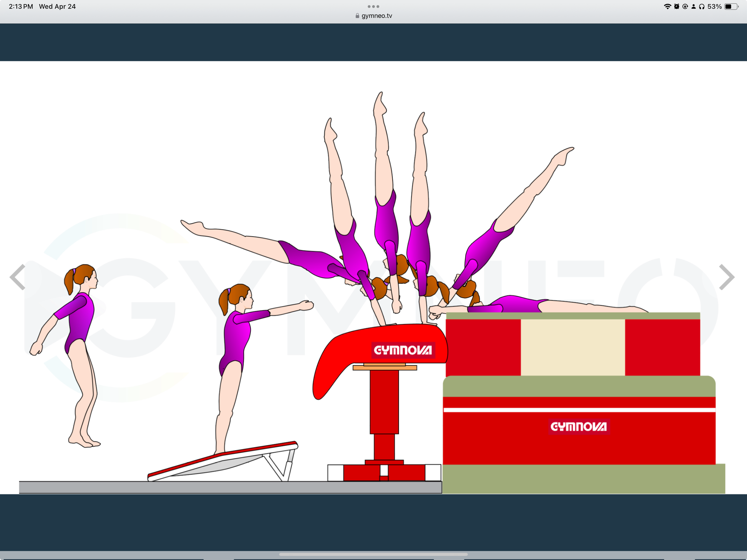The width and height of the screenshot is (747, 560).
Task: Tap the gymneo.tv address bar
Action: [376, 15]
